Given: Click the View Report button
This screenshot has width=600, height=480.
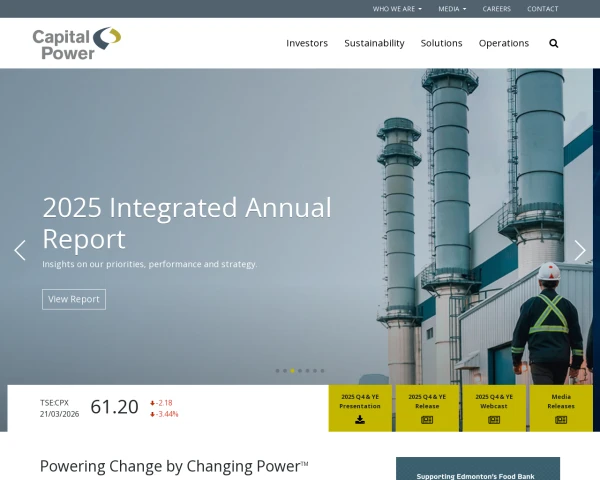Looking at the screenshot, I should pyautogui.click(x=74, y=299).
